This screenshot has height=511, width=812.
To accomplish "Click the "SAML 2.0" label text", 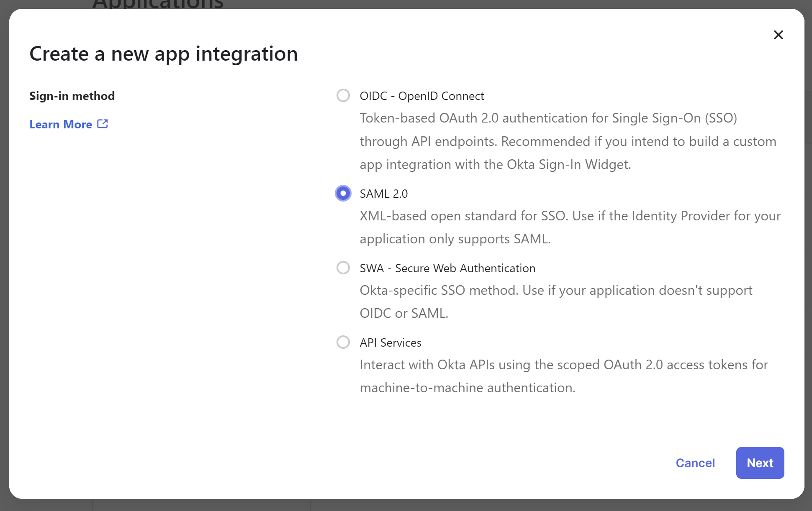I will [x=384, y=194].
